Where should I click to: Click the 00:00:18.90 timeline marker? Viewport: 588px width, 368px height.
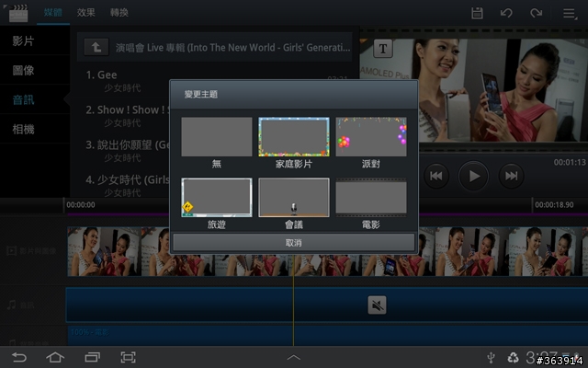click(x=554, y=205)
